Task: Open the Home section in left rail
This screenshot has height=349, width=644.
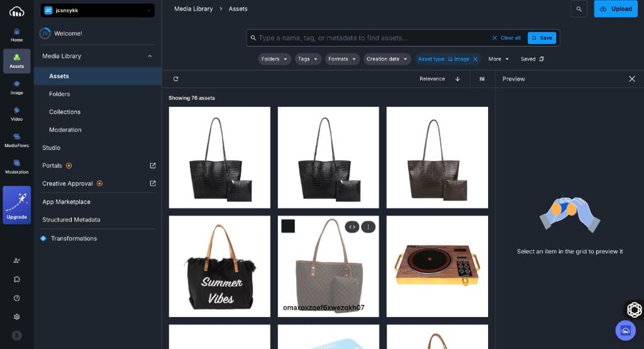Action: click(16, 35)
